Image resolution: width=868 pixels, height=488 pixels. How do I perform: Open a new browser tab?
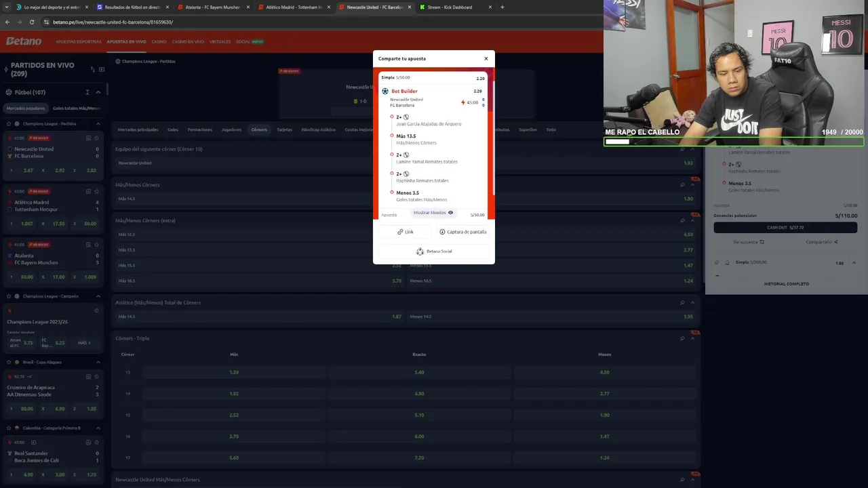point(502,7)
